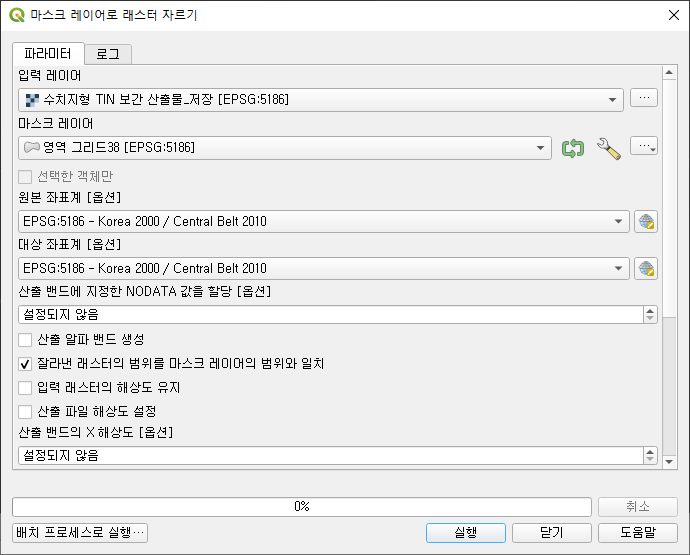Enable 입력 래스터의 해상도 유지 checkbox

tap(25, 388)
